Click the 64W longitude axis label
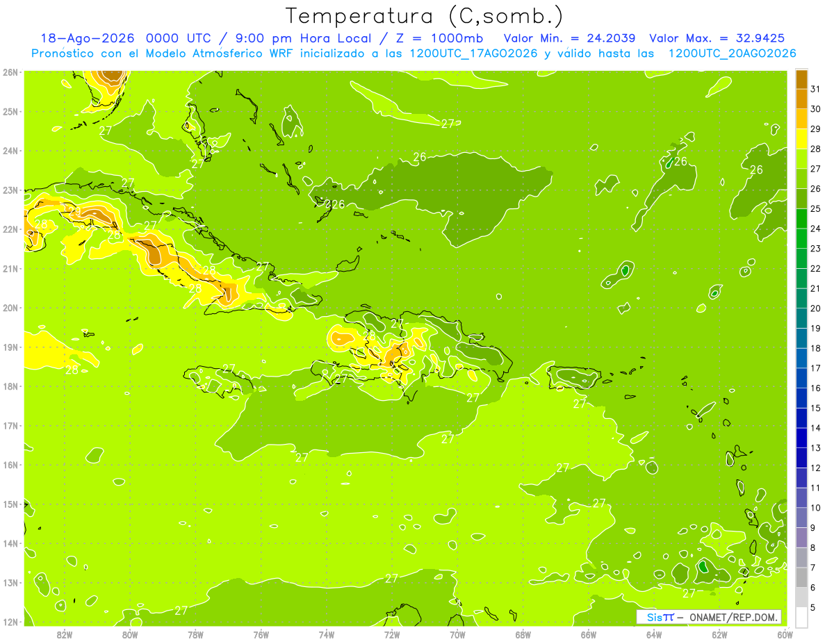834x644 pixels. coord(654,634)
